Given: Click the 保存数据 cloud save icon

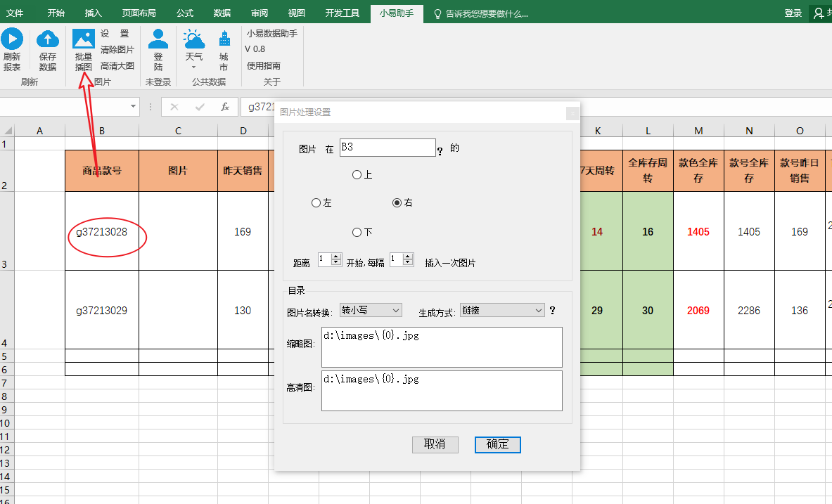Looking at the screenshot, I should pyautogui.click(x=48, y=39).
